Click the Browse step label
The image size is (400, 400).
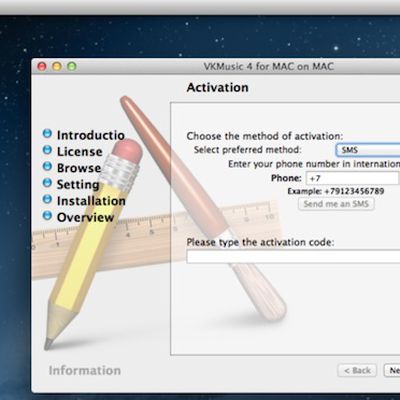pos(79,168)
